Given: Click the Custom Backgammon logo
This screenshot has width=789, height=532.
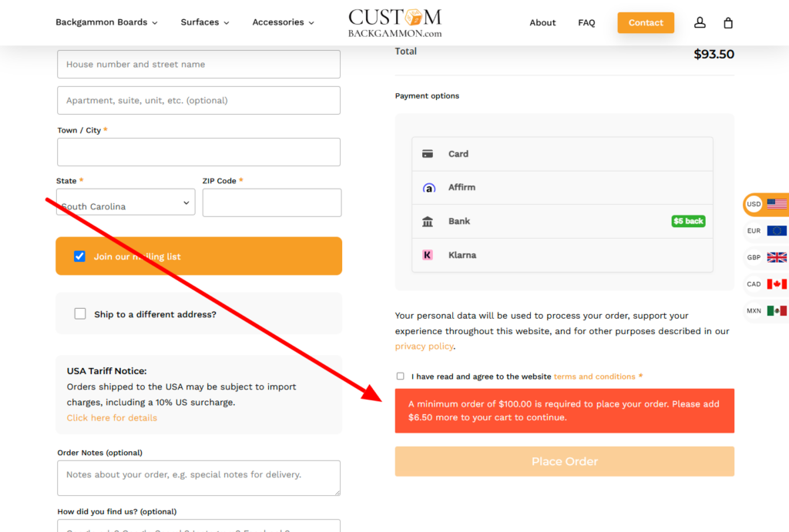Looking at the screenshot, I should click(x=395, y=23).
